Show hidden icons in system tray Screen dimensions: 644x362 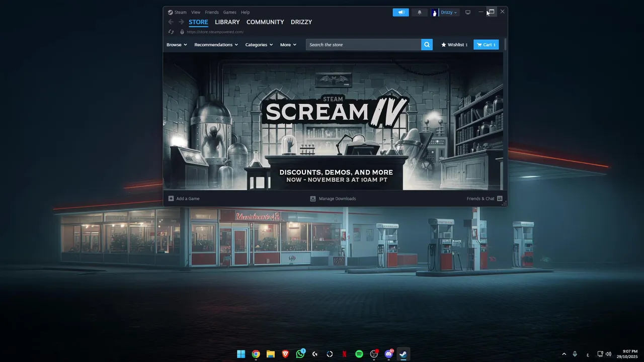(x=564, y=354)
